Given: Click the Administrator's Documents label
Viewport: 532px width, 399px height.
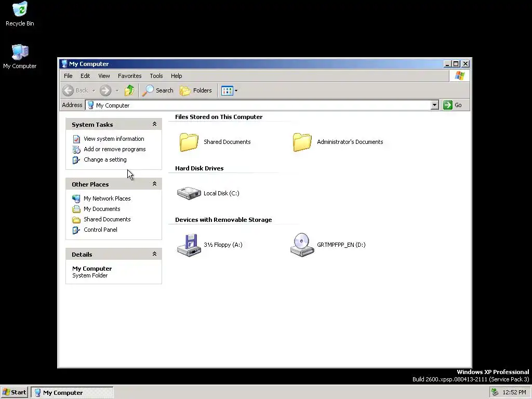Looking at the screenshot, I should [350, 142].
